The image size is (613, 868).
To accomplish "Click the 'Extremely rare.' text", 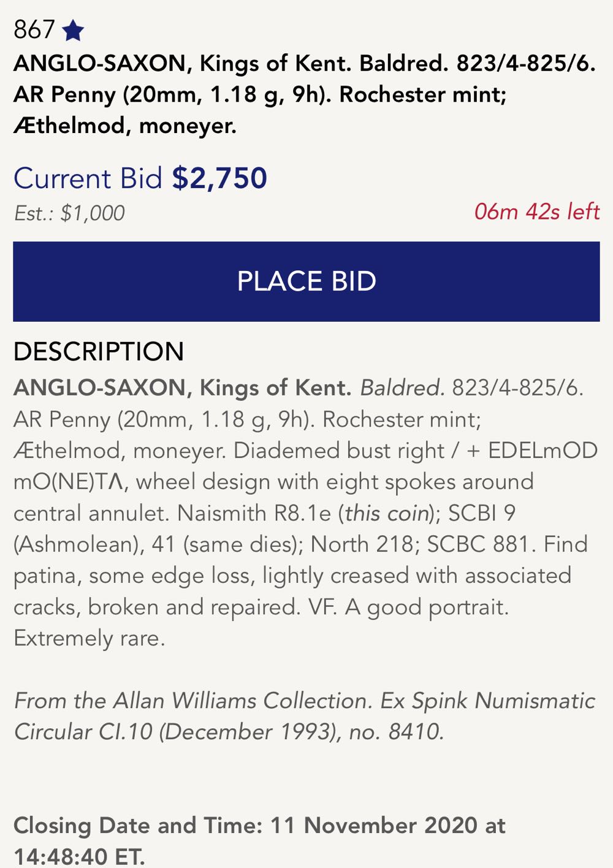I will [x=89, y=639].
